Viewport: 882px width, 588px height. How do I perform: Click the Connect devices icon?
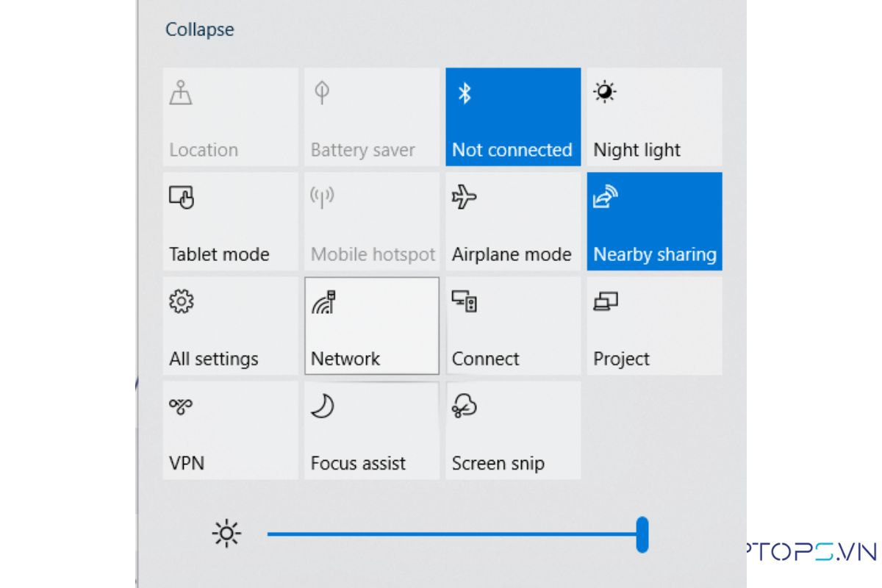464,301
